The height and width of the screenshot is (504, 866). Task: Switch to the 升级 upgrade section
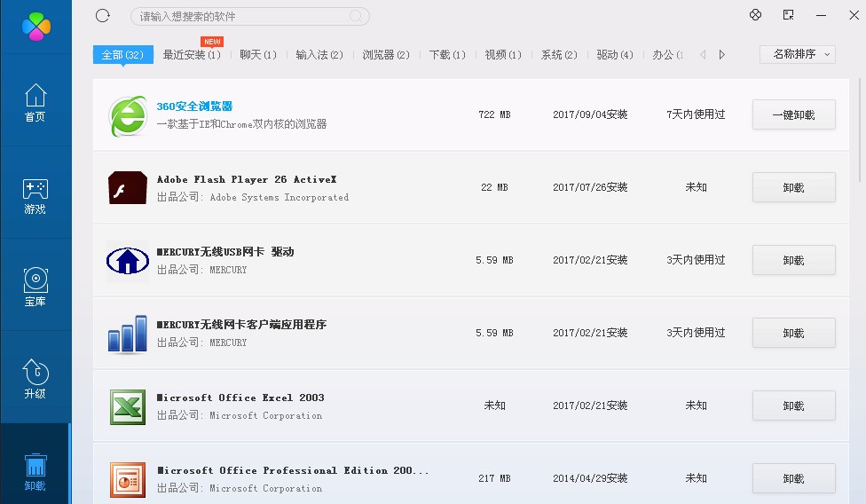[35, 380]
